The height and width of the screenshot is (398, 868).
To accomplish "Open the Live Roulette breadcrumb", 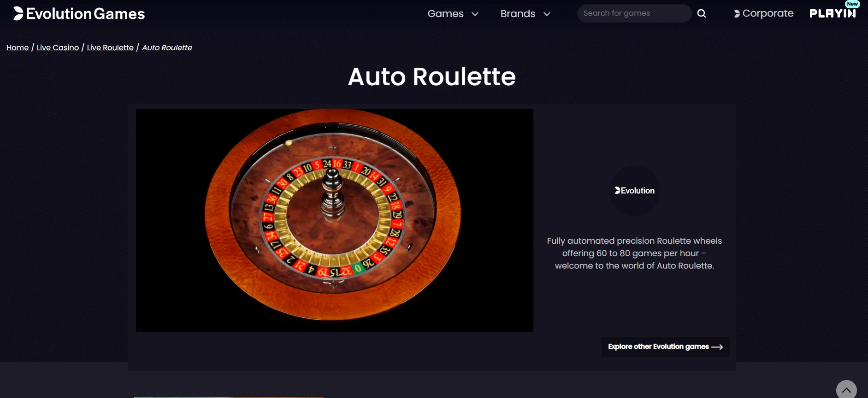I will tap(110, 47).
